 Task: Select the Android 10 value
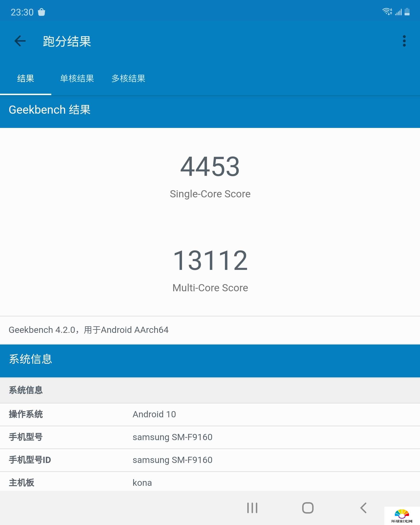pyautogui.click(x=154, y=414)
